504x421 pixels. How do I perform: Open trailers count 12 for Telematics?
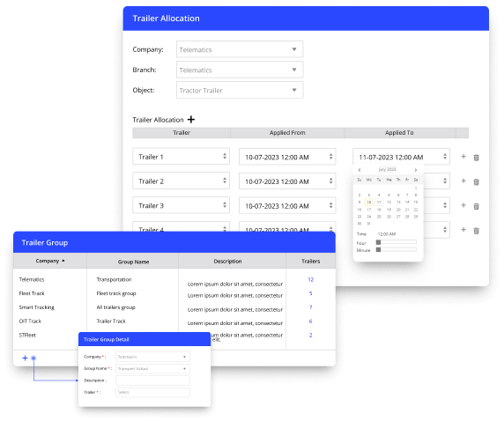(310, 279)
